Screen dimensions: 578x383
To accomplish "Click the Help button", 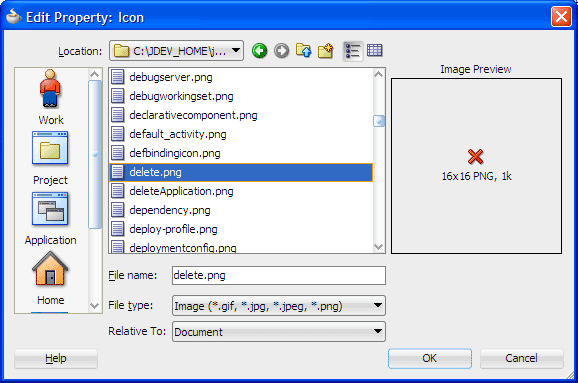I will pos(56,358).
